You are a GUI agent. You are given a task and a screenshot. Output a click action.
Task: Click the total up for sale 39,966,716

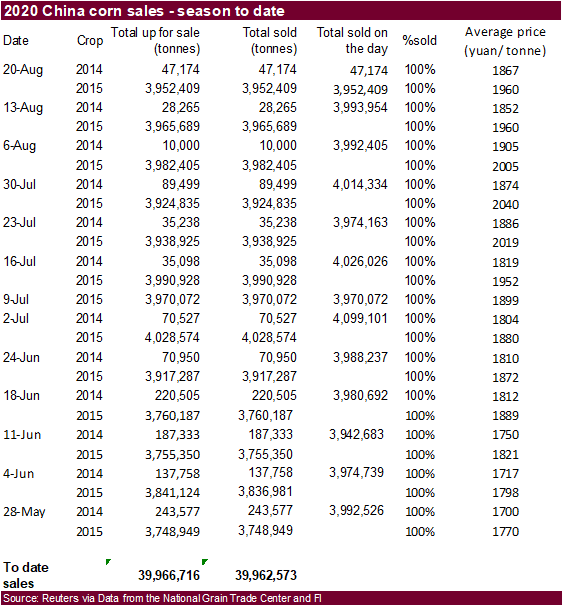tap(169, 575)
